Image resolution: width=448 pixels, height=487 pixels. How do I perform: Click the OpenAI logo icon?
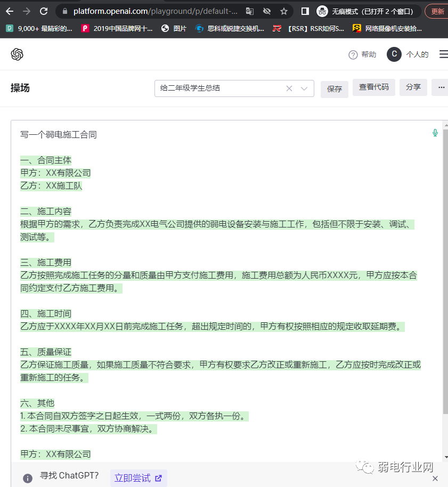coord(17,54)
